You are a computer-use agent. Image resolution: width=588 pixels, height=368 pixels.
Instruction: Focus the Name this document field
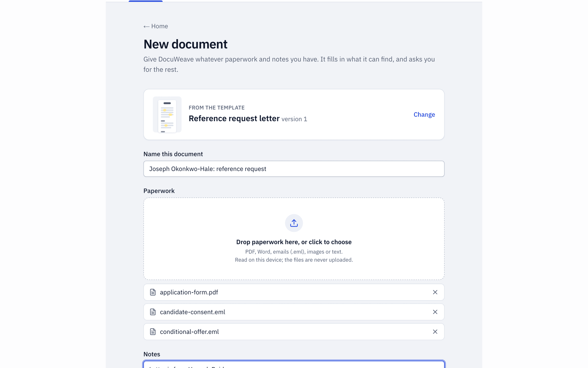(x=294, y=169)
